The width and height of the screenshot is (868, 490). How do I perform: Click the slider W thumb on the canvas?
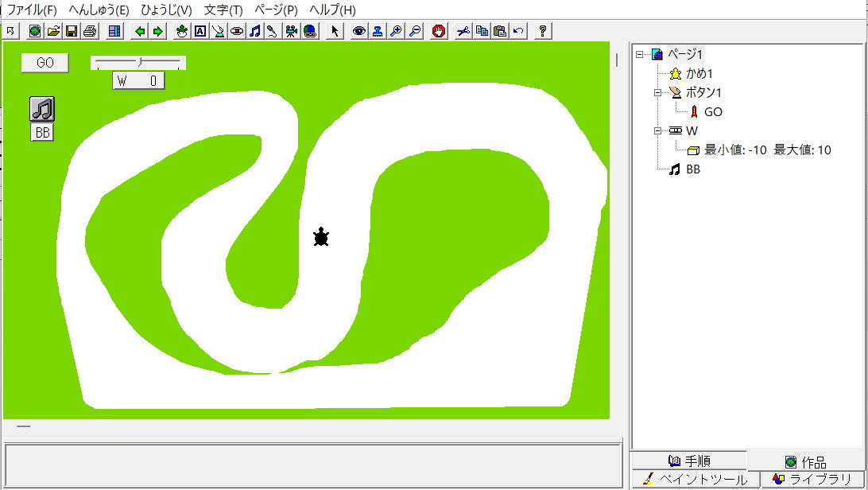click(140, 61)
